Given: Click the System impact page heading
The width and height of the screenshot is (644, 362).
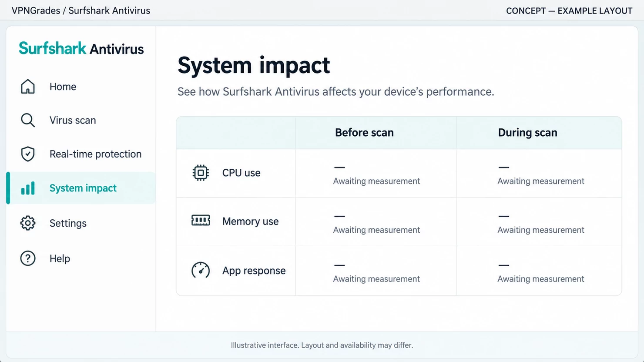Looking at the screenshot, I should (x=254, y=66).
